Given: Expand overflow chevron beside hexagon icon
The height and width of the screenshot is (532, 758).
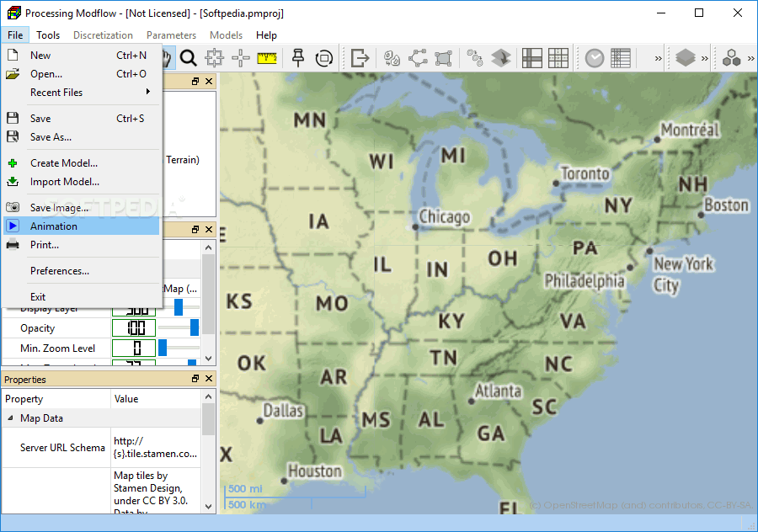Looking at the screenshot, I should [750, 58].
